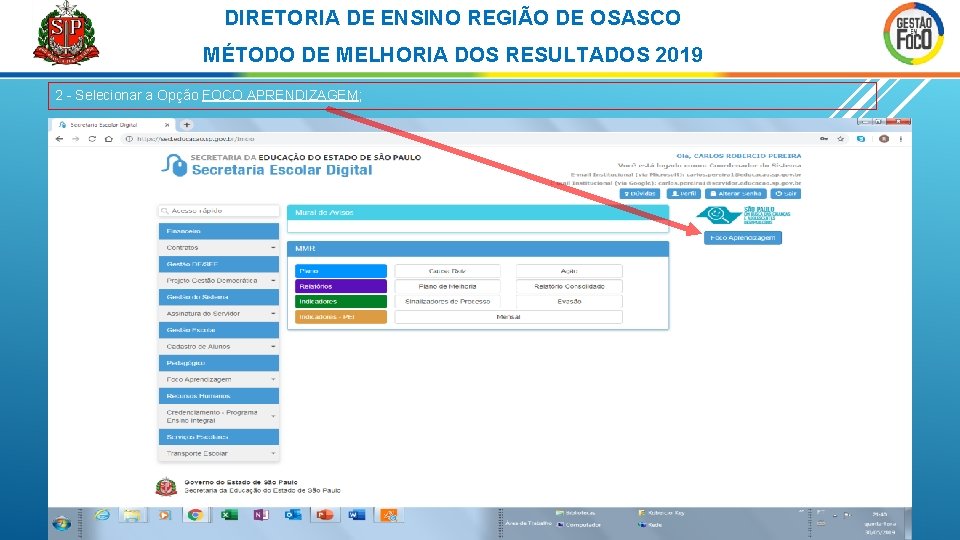Expand Assinatura do Servidor menu
Screen dimensions: 960x540
tap(219, 313)
